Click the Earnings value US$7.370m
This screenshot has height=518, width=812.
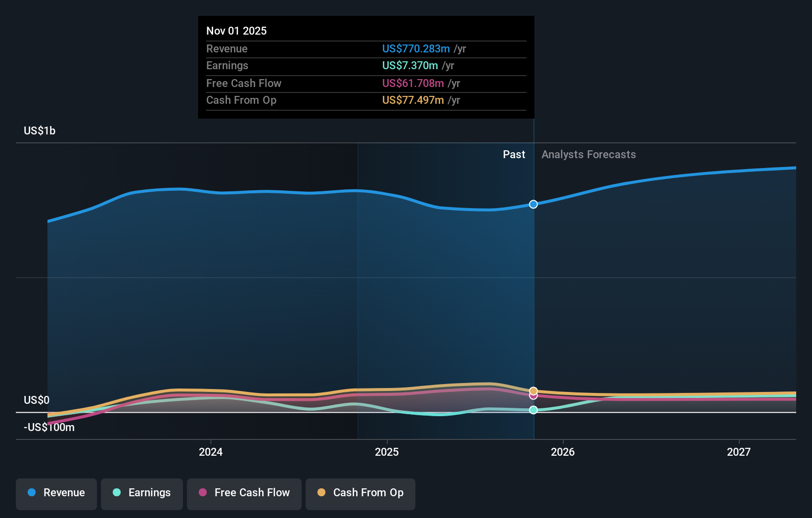point(409,65)
